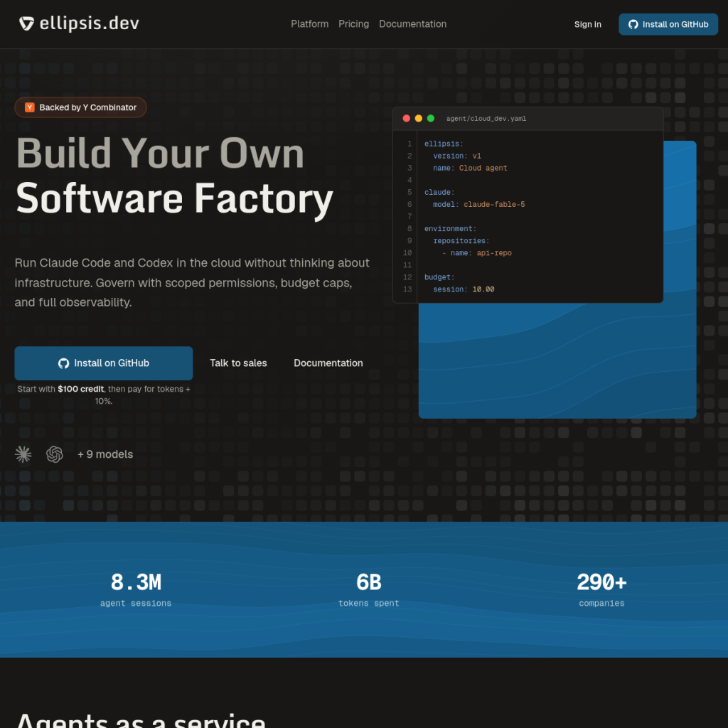Open the Platform nav menu

point(310,24)
